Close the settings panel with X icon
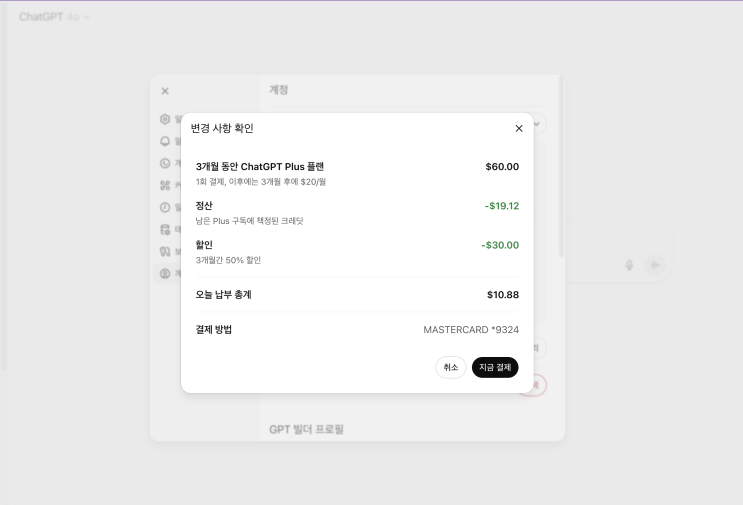Screen dimensions: 743x505 tap(165, 91)
